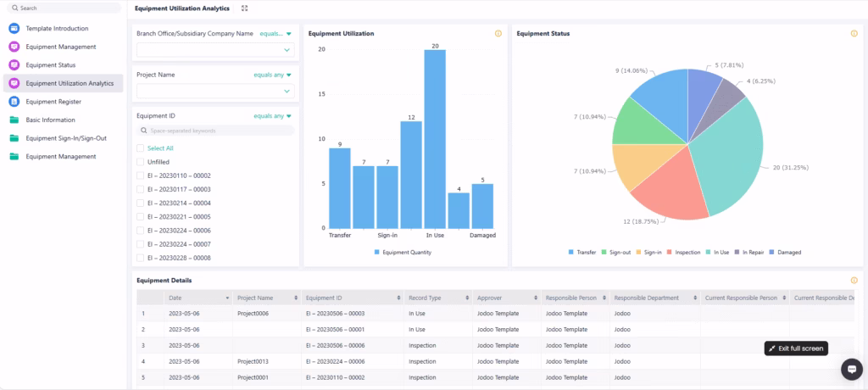
Task: Tick the Unfilled checkbox
Action: [x=140, y=162]
